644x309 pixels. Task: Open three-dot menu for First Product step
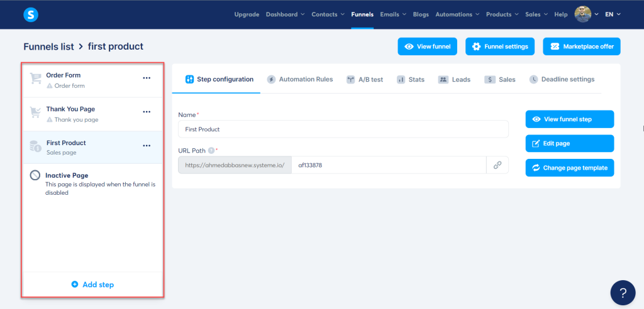tap(147, 146)
